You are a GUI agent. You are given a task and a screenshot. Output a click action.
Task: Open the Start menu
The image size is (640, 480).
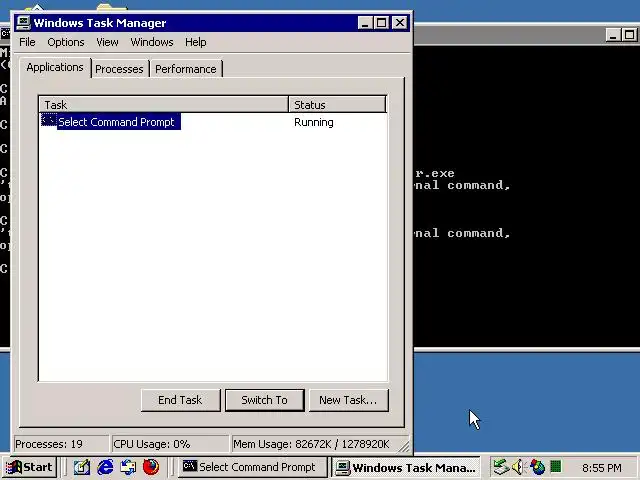point(29,467)
